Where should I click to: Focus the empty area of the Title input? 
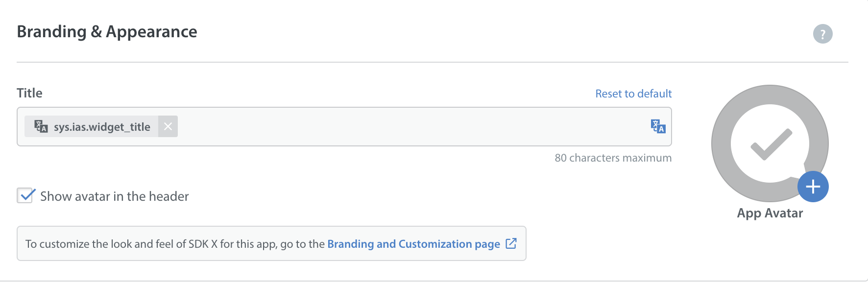[x=411, y=126]
